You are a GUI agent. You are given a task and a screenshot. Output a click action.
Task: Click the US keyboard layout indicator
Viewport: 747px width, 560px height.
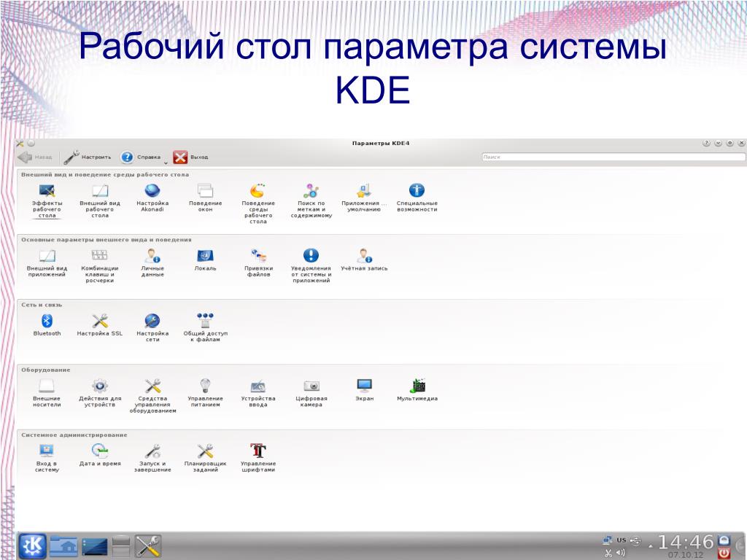point(622,540)
